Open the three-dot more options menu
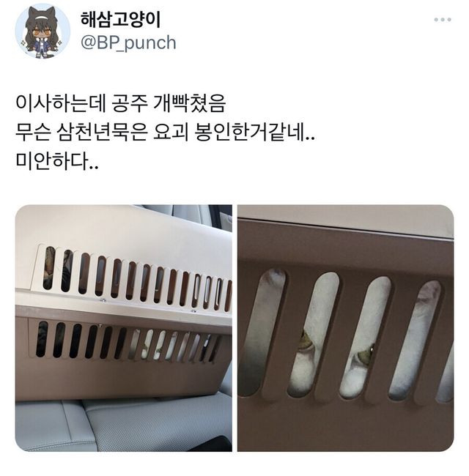 443,20
